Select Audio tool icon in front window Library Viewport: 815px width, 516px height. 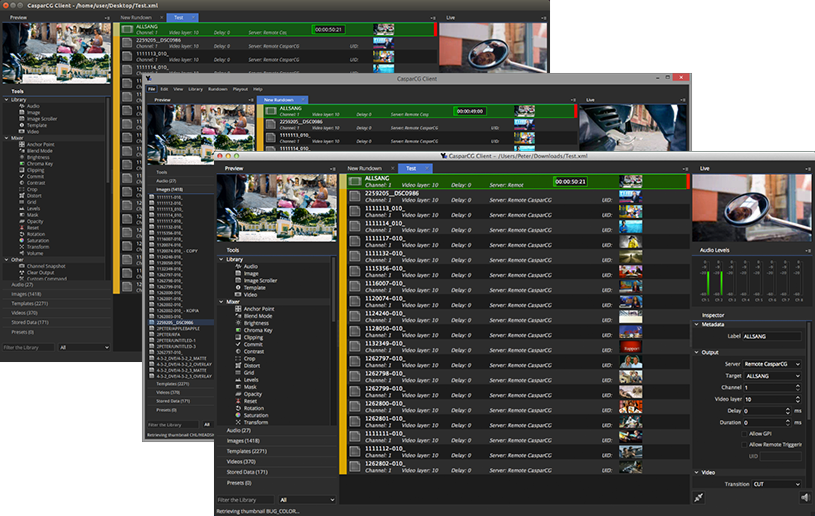click(238, 266)
